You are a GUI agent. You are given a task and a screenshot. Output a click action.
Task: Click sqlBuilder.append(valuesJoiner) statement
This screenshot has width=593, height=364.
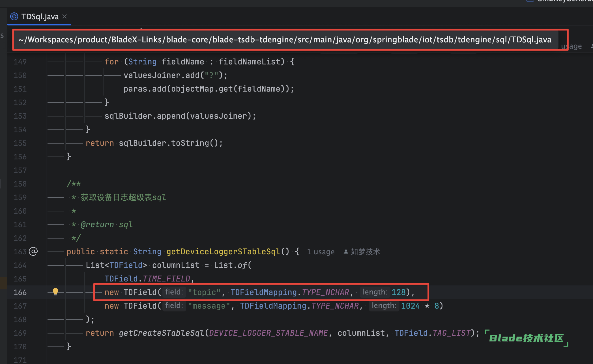point(181,116)
